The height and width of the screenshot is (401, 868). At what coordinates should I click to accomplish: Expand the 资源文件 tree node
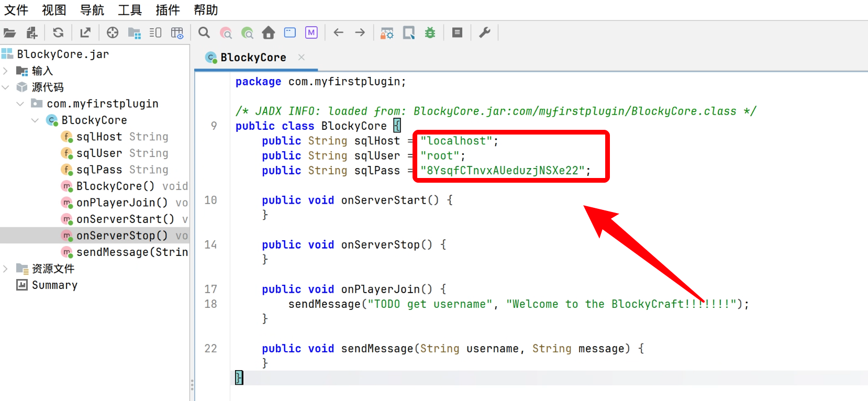pyautogui.click(x=6, y=269)
